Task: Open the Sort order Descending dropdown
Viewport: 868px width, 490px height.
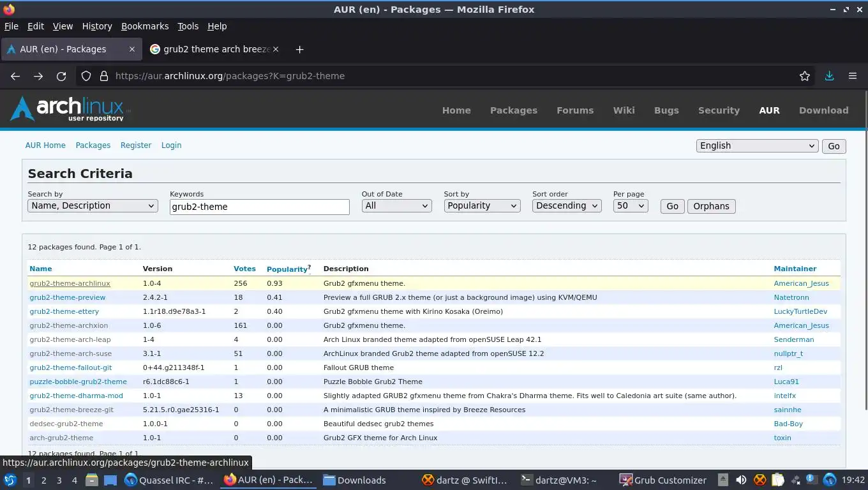Action: point(567,206)
